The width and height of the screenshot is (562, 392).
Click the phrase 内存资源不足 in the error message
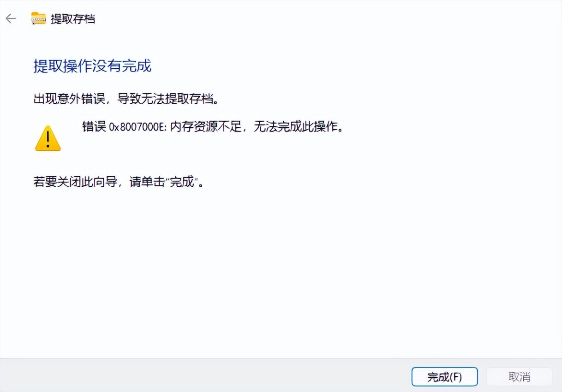tap(206, 127)
